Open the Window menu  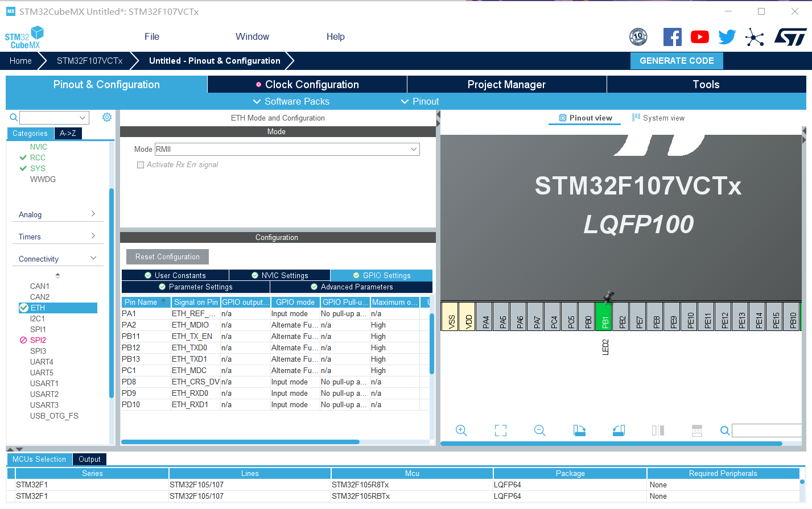(252, 36)
